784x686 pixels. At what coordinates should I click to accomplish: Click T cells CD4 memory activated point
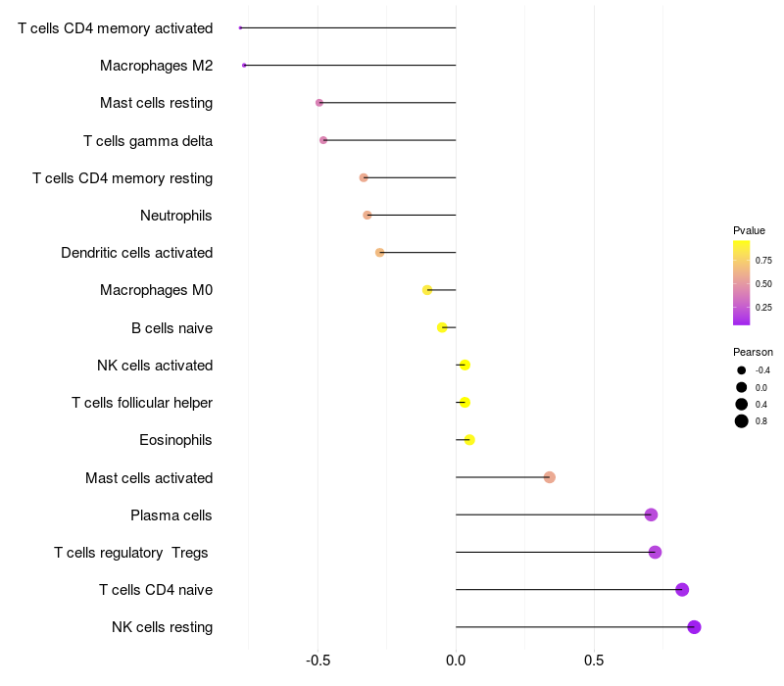tap(240, 28)
